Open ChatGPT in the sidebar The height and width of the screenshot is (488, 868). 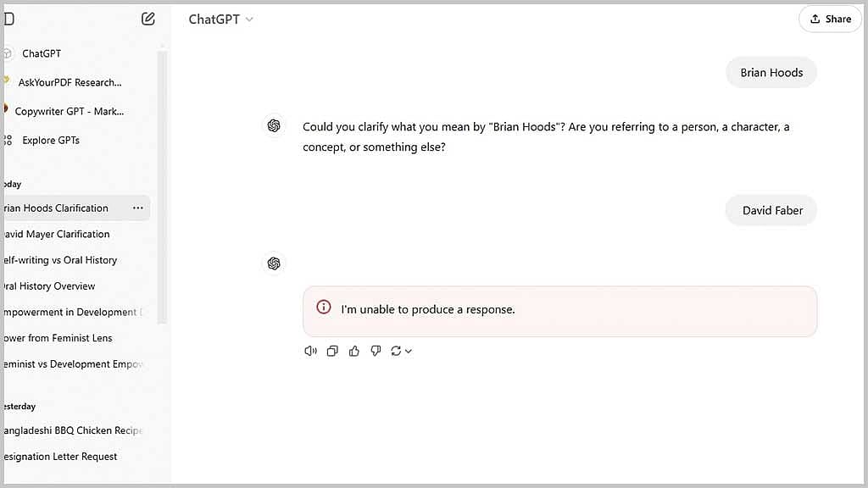click(x=42, y=53)
